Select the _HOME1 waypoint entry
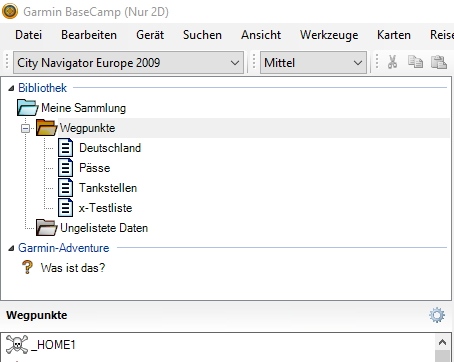454x362 pixels. (x=53, y=344)
